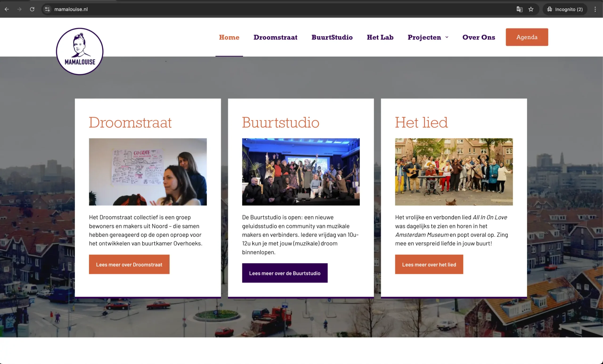This screenshot has width=603, height=364.
Task: Open the BuurtStudio navigation link
Action: [x=332, y=37]
